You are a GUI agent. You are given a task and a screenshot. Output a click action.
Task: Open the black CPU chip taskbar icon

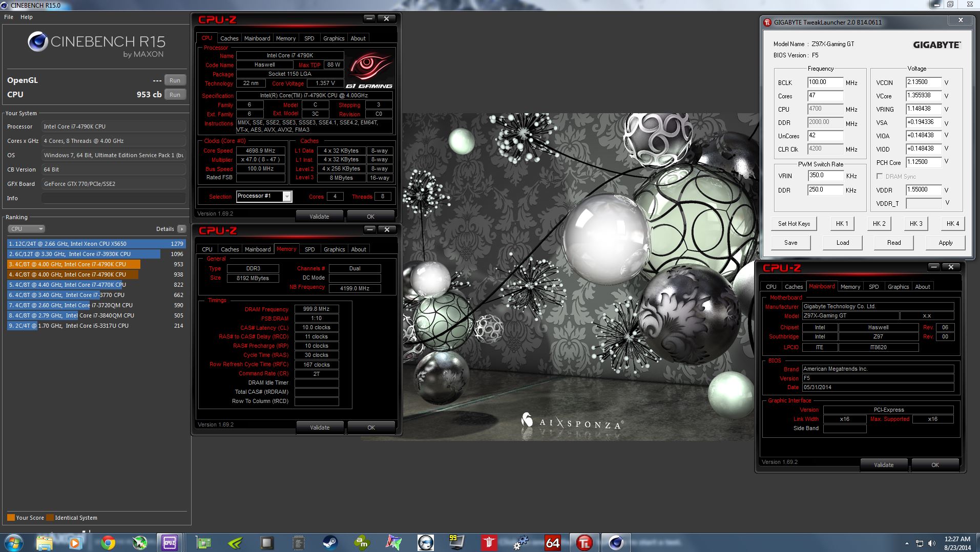pos(298,542)
